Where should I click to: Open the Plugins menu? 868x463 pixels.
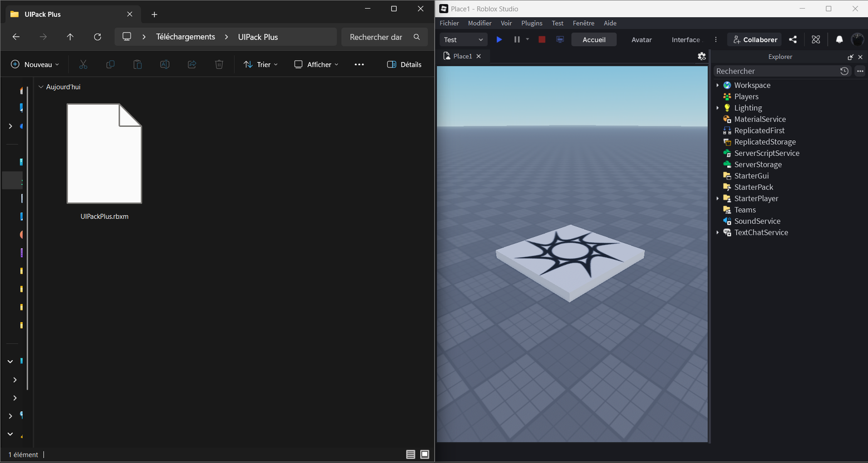pyautogui.click(x=532, y=23)
